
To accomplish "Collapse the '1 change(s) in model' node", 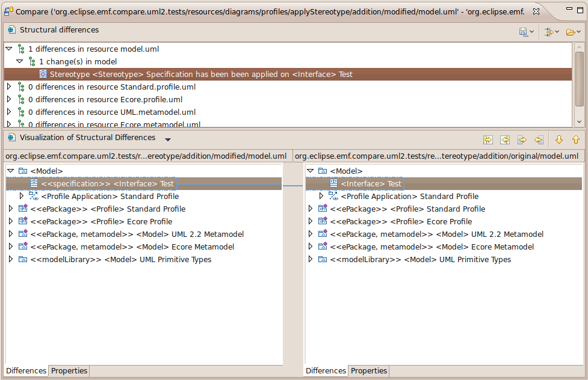I will (x=20, y=61).
